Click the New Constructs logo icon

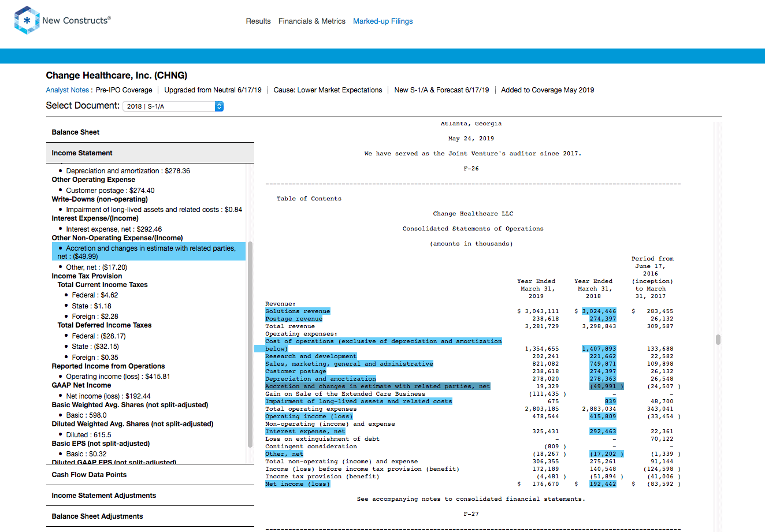tap(27, 21)
